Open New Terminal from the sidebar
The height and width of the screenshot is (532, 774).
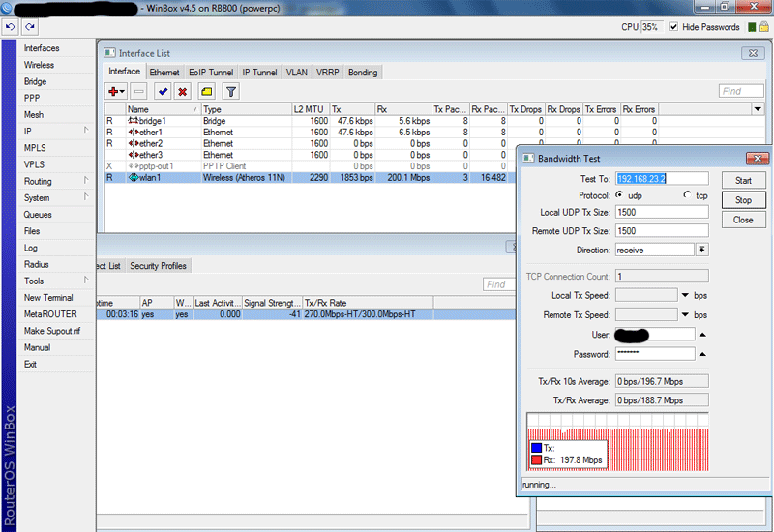point(48,297)
